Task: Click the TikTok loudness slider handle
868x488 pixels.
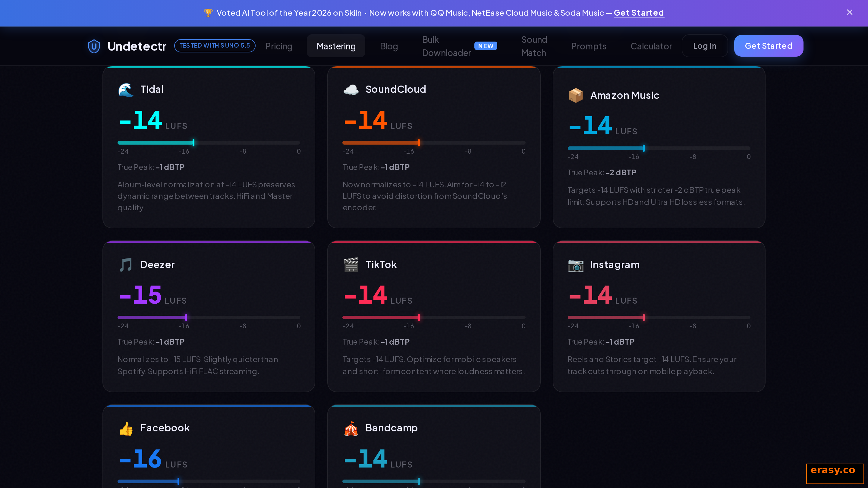Action: click(419, 318)
